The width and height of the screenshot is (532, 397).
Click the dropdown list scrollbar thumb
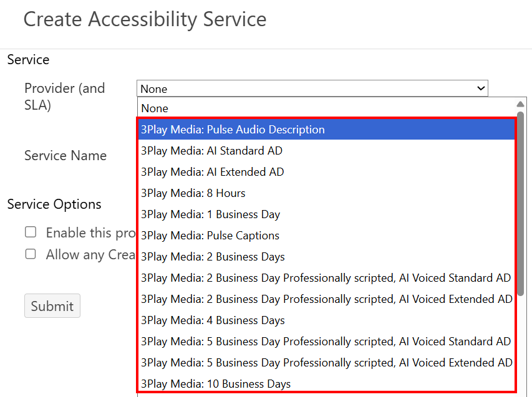pos(520,203)
